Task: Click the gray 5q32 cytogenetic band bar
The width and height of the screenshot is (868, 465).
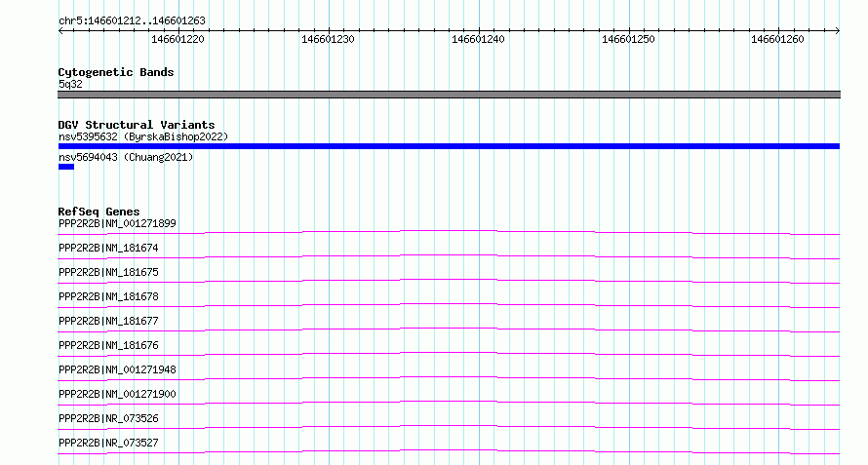Action: [449, 95]
